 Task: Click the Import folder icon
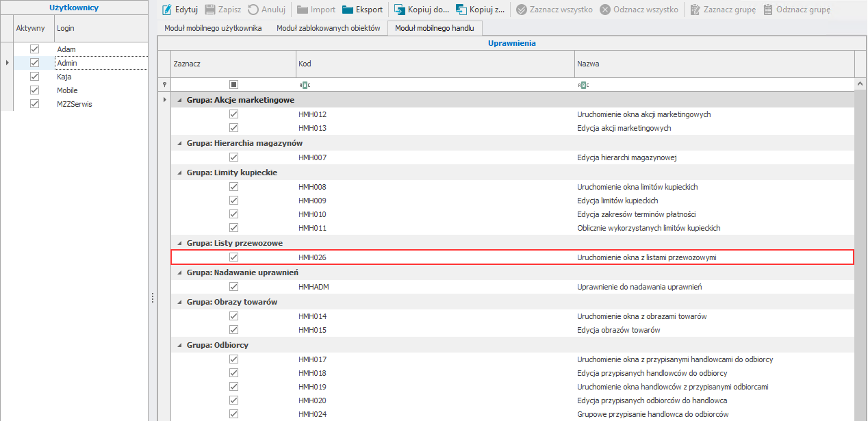302,10
